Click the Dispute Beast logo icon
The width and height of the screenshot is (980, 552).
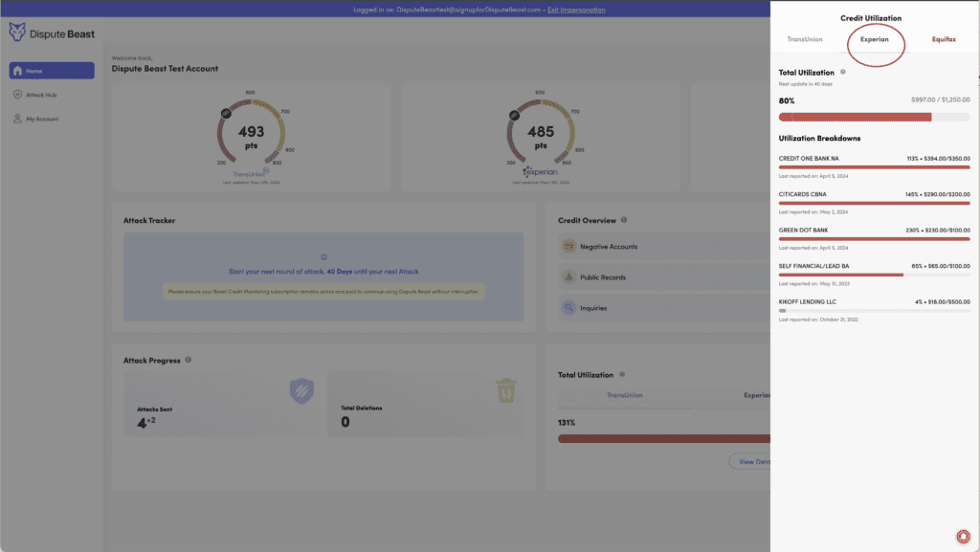[x=17, y=33]
